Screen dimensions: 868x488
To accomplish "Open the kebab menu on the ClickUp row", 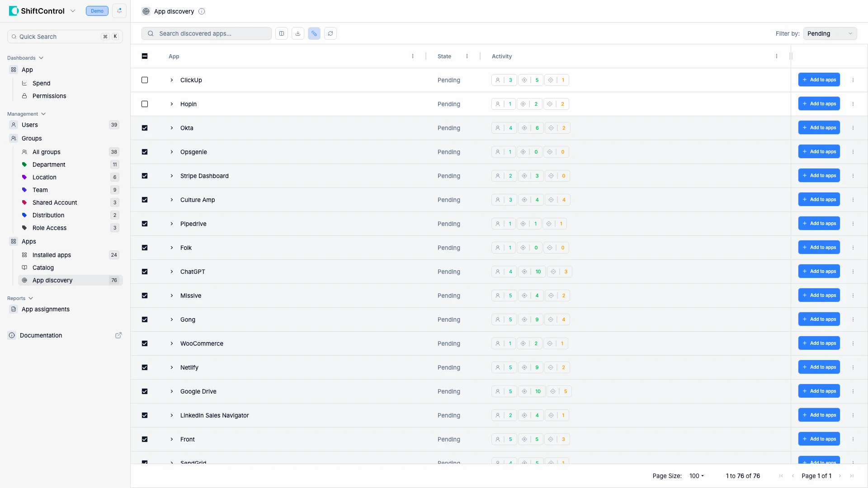I will (854, 80).
